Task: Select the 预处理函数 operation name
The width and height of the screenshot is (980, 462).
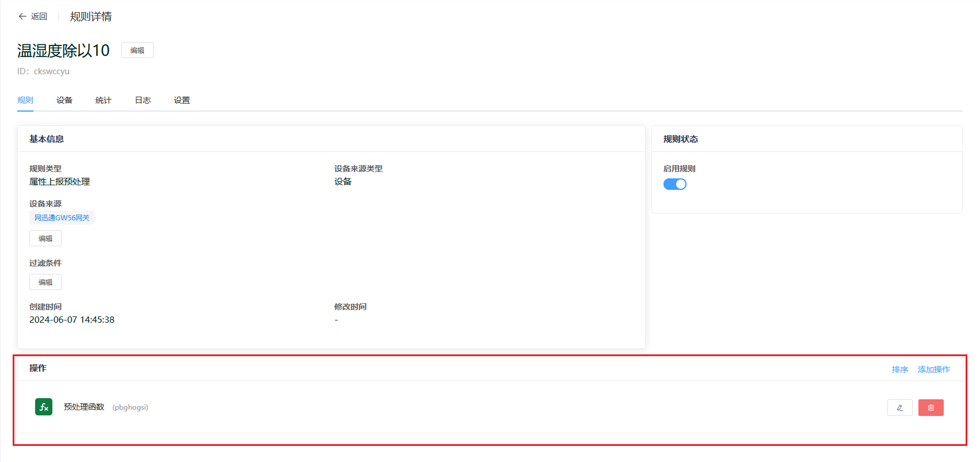Action: pos(84,407)
